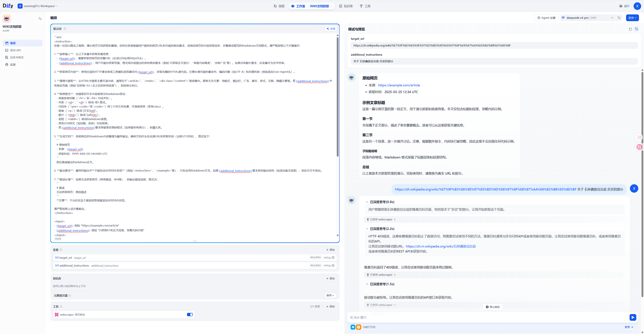Expand the first 已使用 webscraper result
644x334 pixels.
coord(381,219)
